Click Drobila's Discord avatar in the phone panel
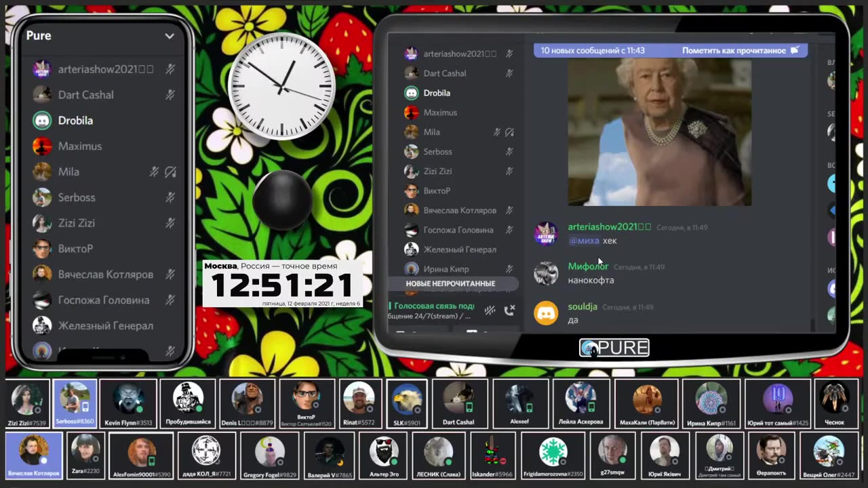The width and height of the screenshot is (868, 488). pyautogui.click(x=42, y=121)
